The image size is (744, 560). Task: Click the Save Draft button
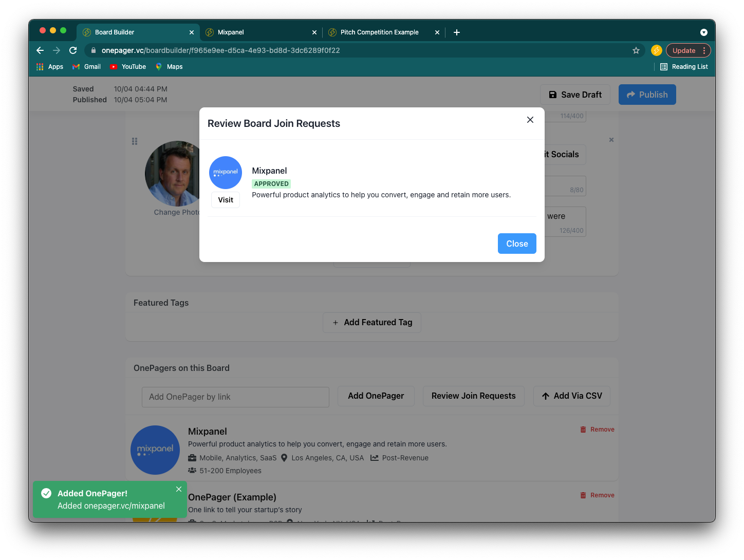(x=575, y=95)
